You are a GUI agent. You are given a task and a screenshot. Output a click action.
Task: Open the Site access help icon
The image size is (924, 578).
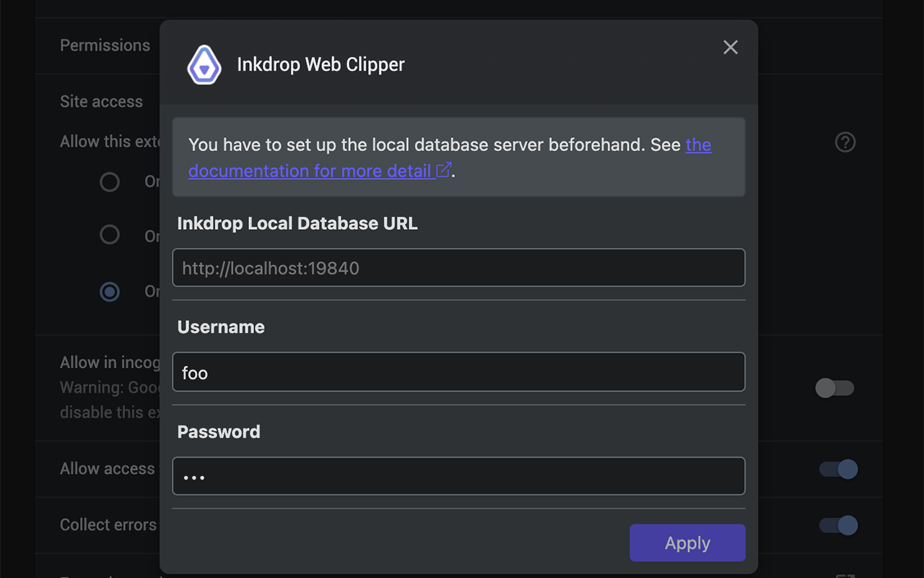click(x=845, y=142)
